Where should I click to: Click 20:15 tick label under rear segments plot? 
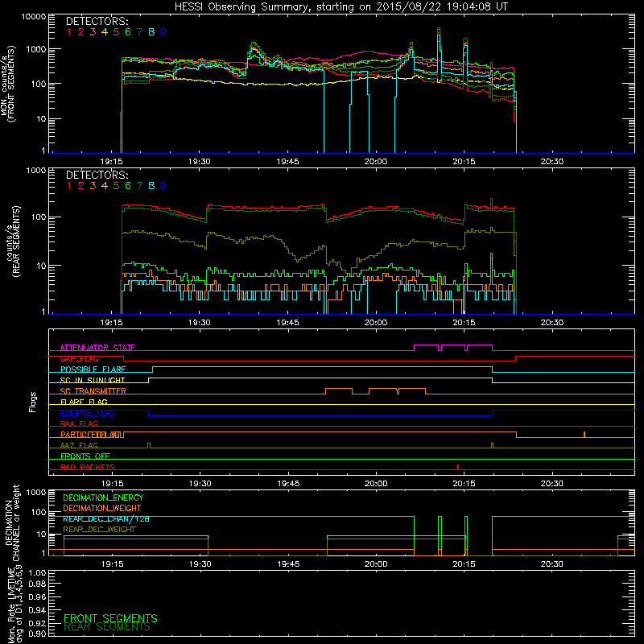coord(464,323)
